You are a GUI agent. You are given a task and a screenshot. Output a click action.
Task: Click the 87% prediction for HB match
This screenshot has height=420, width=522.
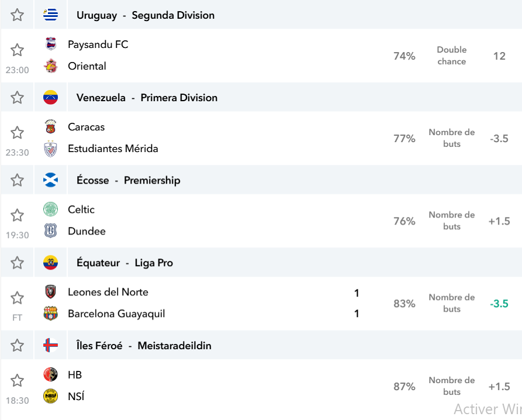[x=404, y=386]
